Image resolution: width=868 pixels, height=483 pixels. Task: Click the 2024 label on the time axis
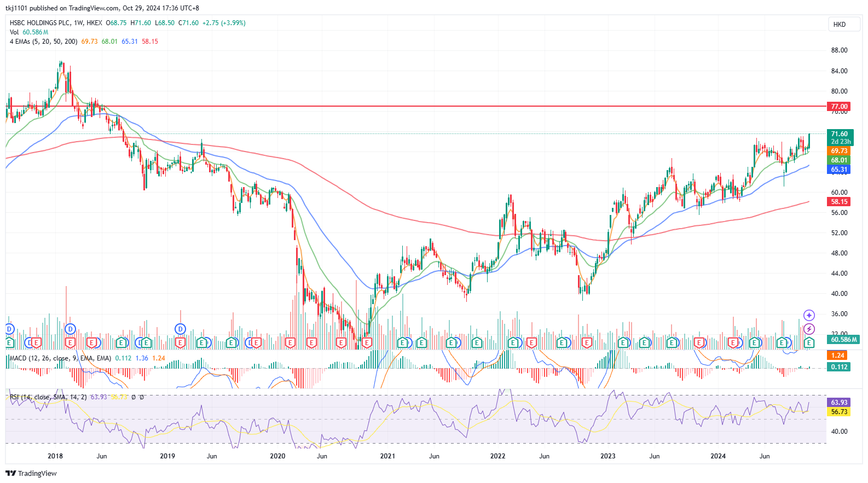[718, 456]
